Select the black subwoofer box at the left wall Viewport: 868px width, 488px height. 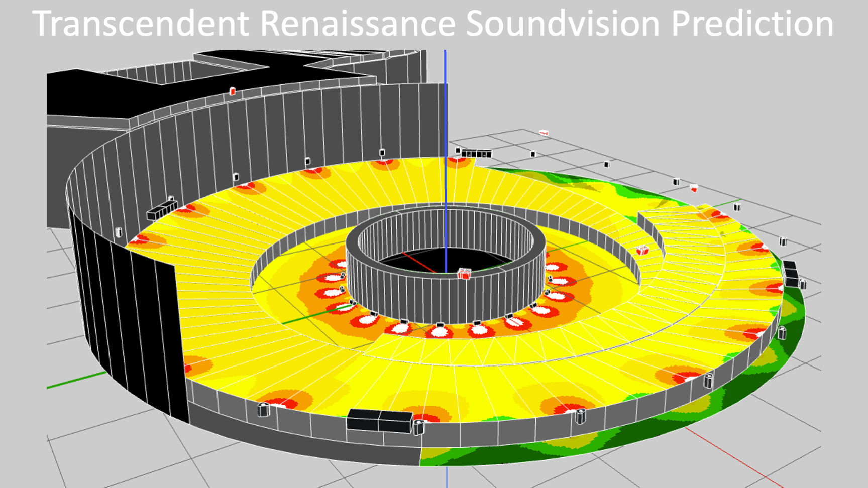(162, 210)
